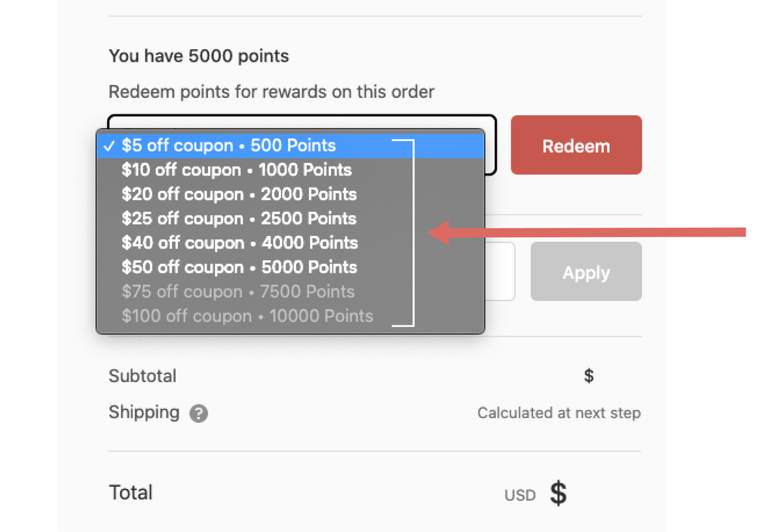Click the discount code input field
This screenshot has height=532, width=772.
click(x=501, y=271)
